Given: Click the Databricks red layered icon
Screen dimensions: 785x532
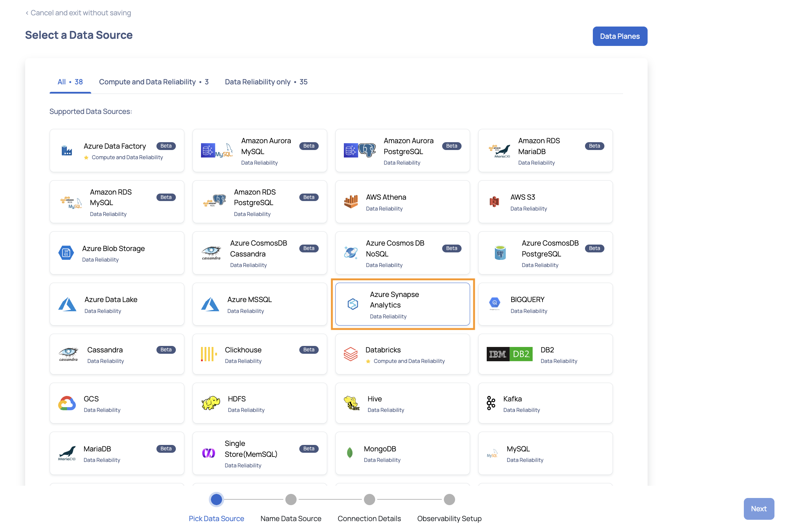Looking at the screenshot, I should (350, 354).
